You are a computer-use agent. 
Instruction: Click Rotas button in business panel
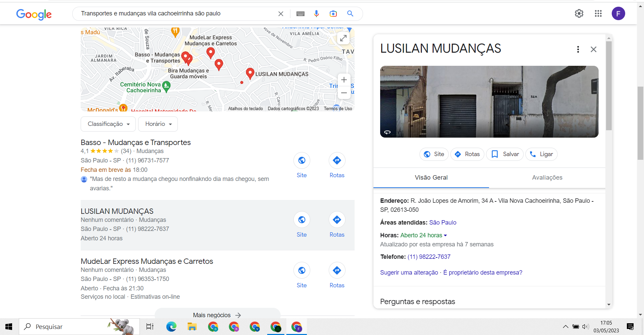pyautogui.click(x=467, y=154)
